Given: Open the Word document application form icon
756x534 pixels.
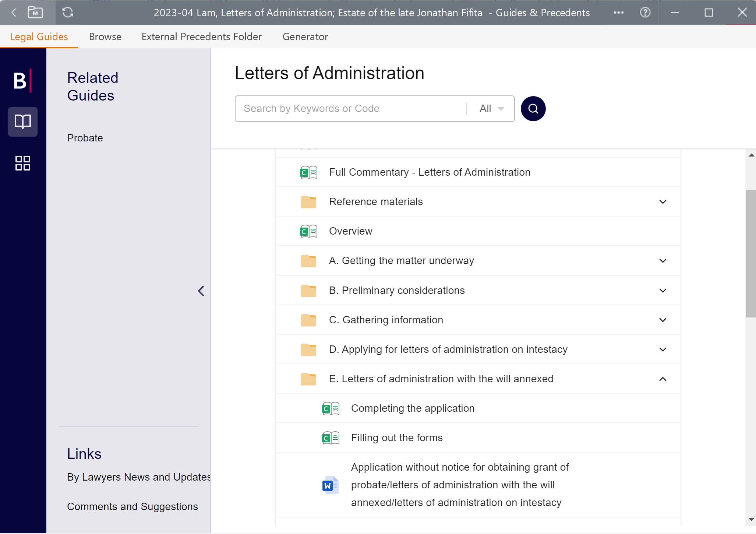Looking at the screenshot, I should point(329,485).
